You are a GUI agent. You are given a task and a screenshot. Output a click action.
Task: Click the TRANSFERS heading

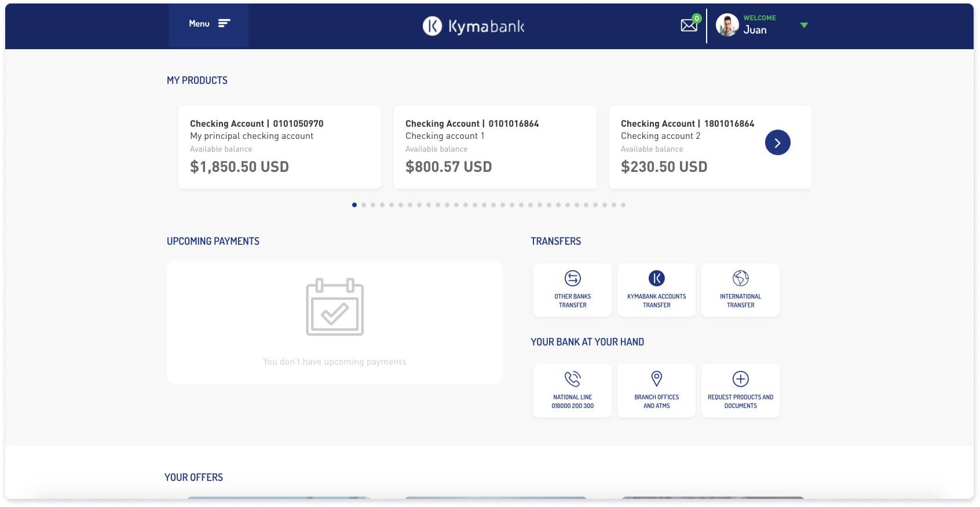[556, 241]
